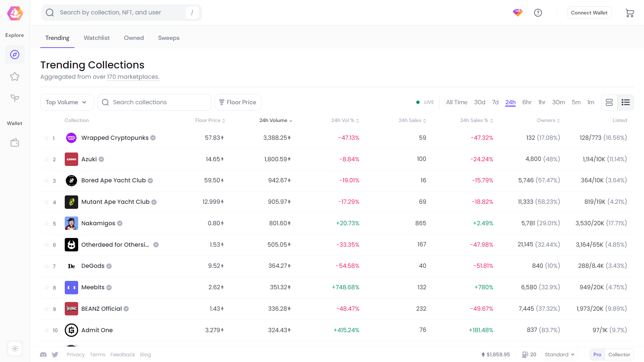Viewport: 644px width, 362px height.
Task: Click the DeGods logo
Action: tap(71, 266)
